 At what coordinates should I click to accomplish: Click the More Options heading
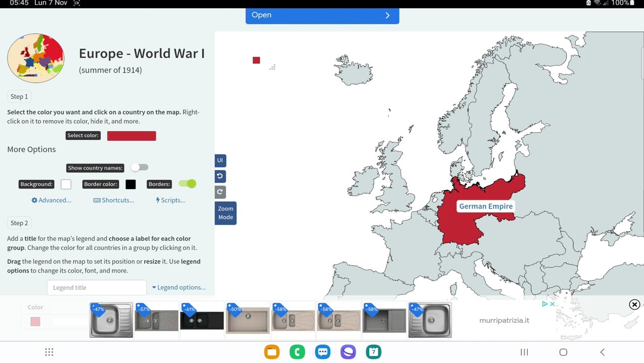click(x=31, y=149)
